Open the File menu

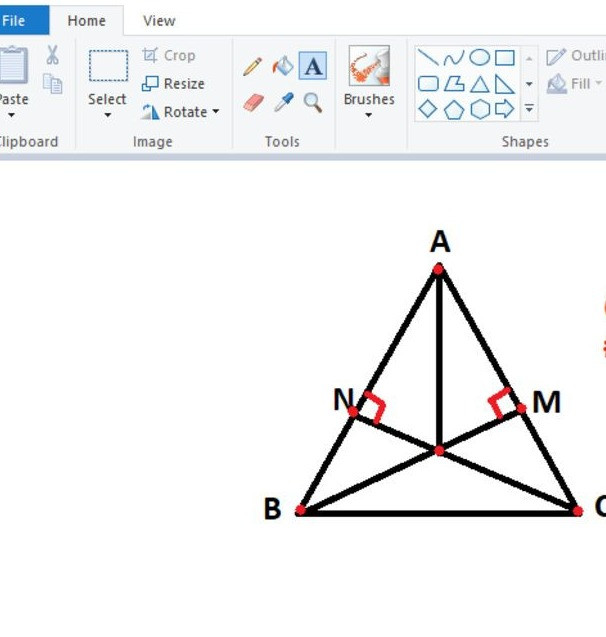pyautogui.click(x=16, y=20)
